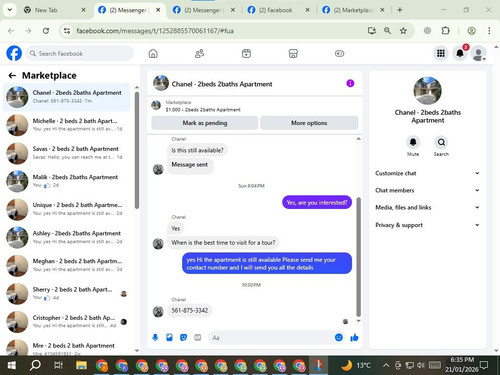Switch to the second Messenger tab
500x375 pixels.
(x=204, y=10)
